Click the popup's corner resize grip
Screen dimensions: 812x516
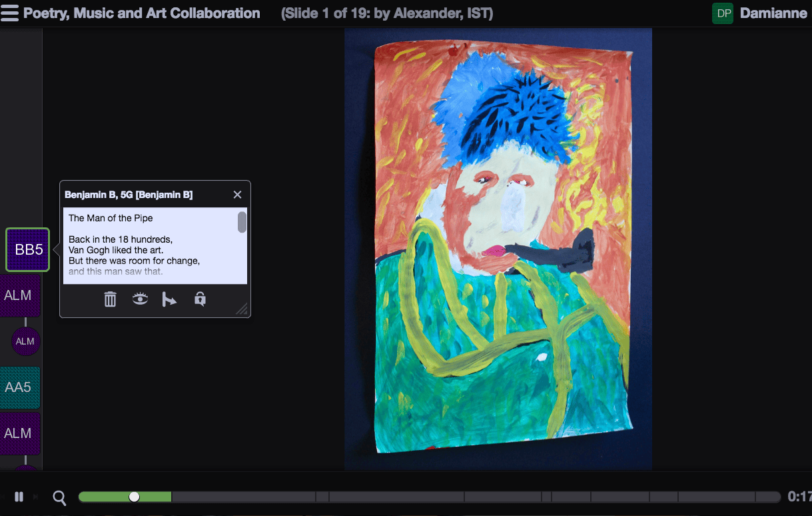click(242, 309)
